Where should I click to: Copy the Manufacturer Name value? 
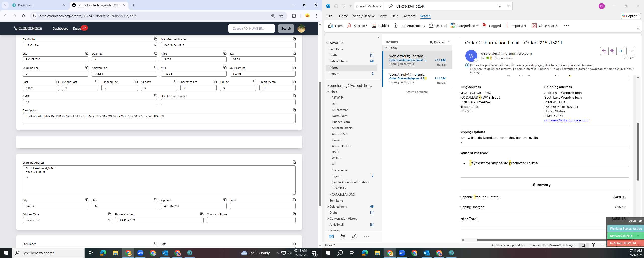(x=294, y=39)
